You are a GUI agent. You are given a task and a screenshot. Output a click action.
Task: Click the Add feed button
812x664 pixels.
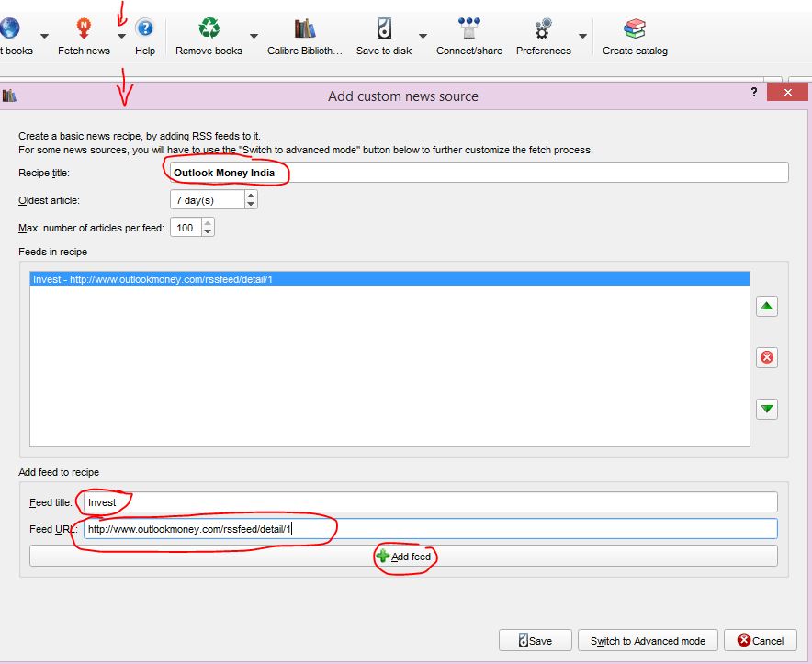tap(403, 557)
